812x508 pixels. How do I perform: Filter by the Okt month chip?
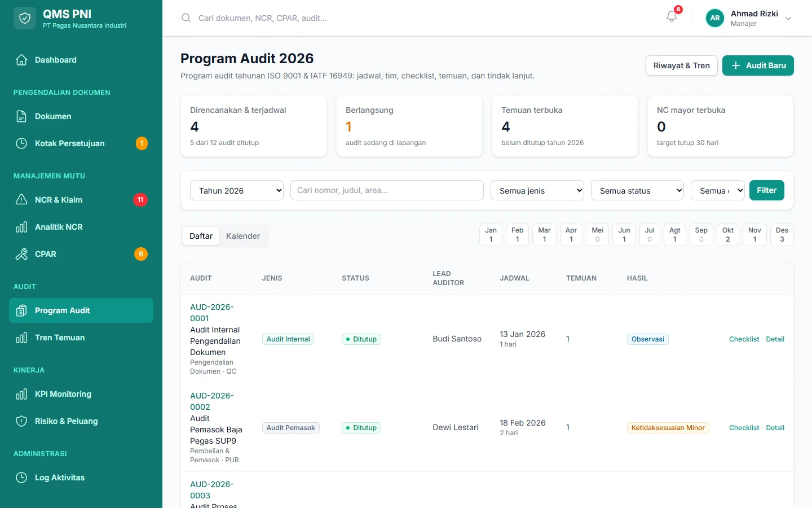pos(728,235)
